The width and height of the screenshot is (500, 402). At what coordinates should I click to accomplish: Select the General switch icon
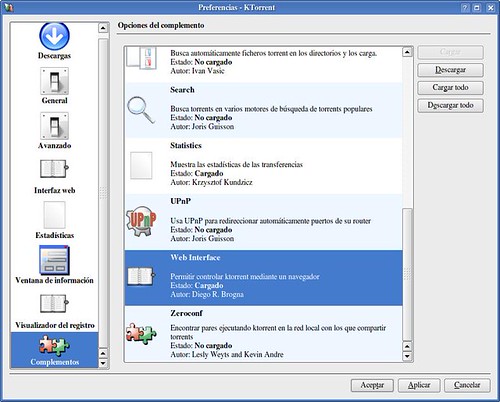[54, 81]
